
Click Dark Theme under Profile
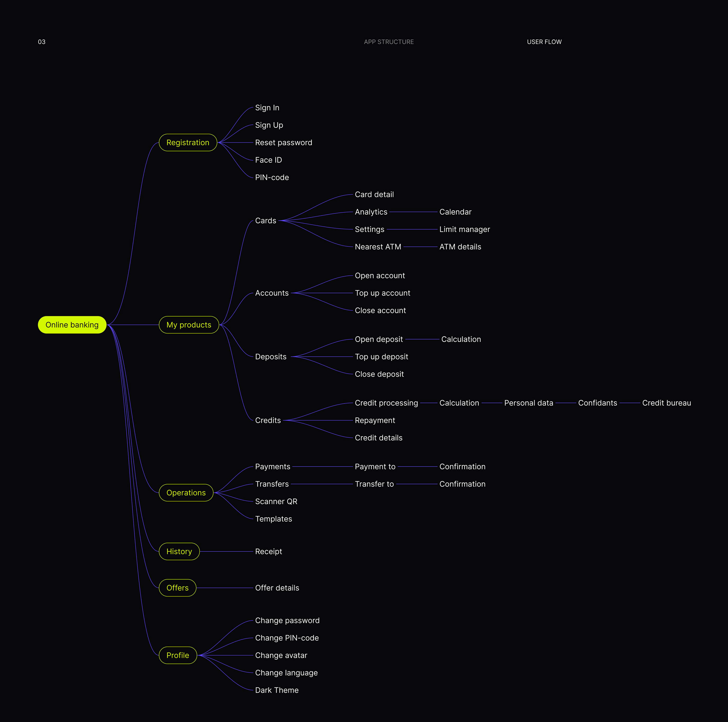click(x=277, y=690)
